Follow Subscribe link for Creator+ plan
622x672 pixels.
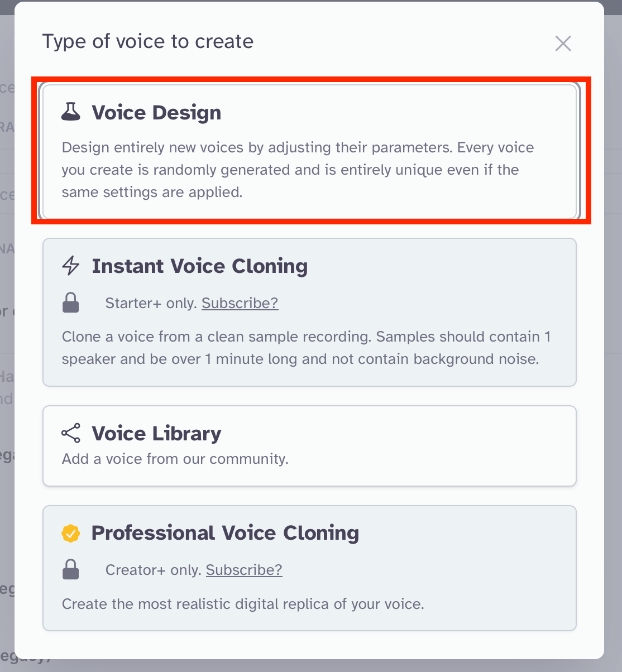tap(244, 570)
